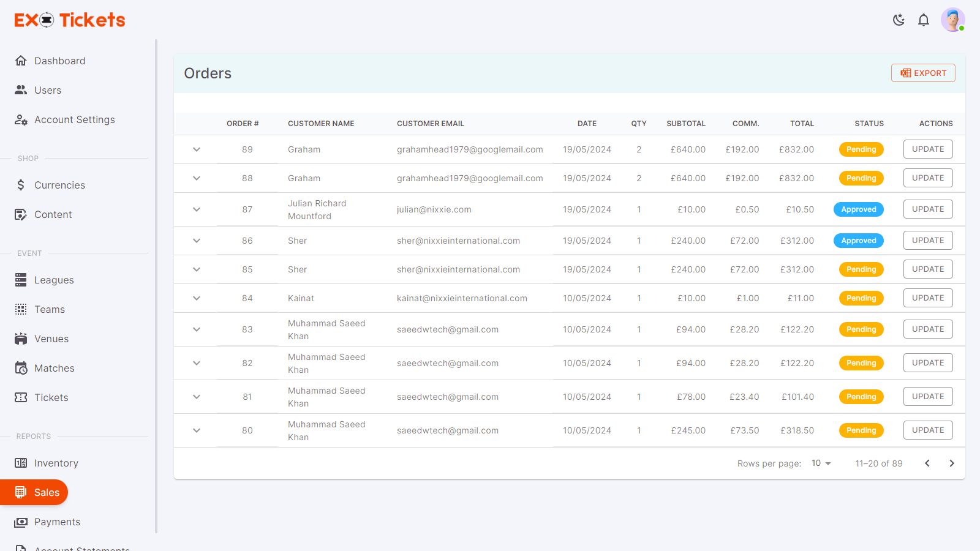Click the Currencies dollar icon
The image size is (980, 551).
(x=21, y=185)
